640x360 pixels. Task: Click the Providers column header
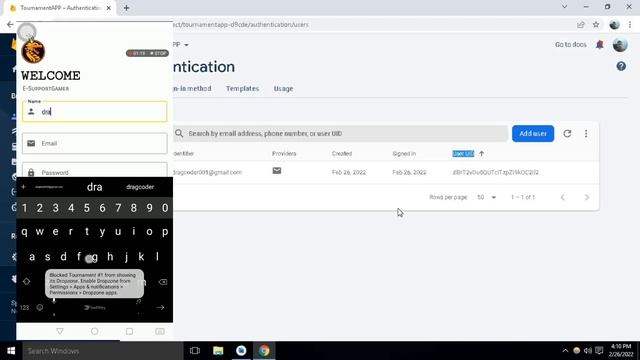coord(284,153)
